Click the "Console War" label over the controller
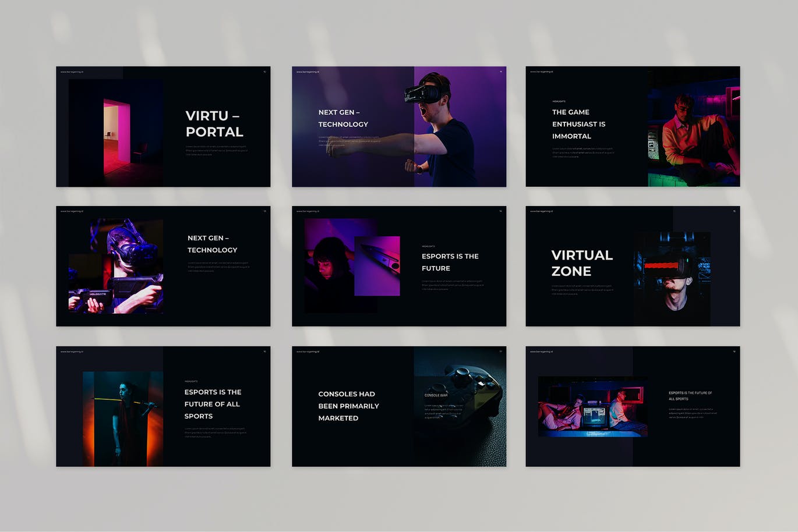 pyautogui.click(x=436, y=395)
